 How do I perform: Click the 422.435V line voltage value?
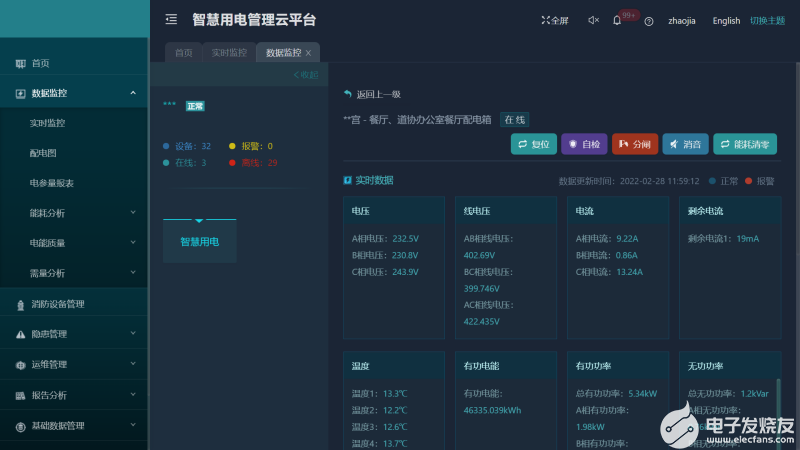click(x=482, y=321)
